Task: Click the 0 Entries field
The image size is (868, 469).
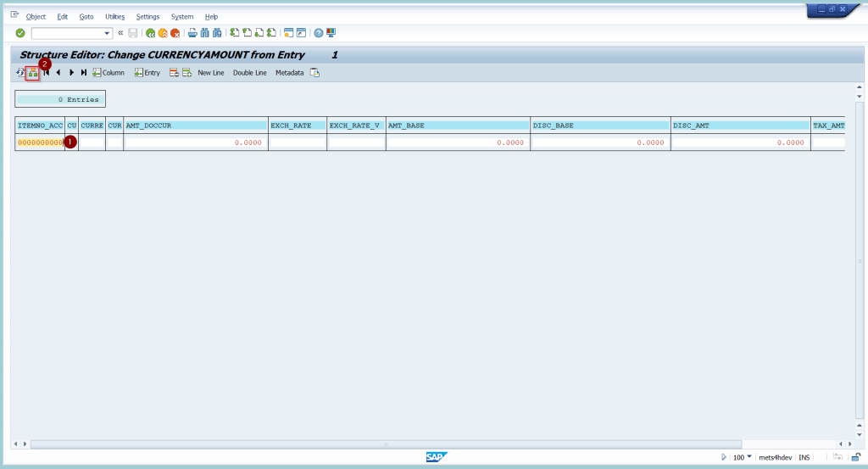Action: 60,100
